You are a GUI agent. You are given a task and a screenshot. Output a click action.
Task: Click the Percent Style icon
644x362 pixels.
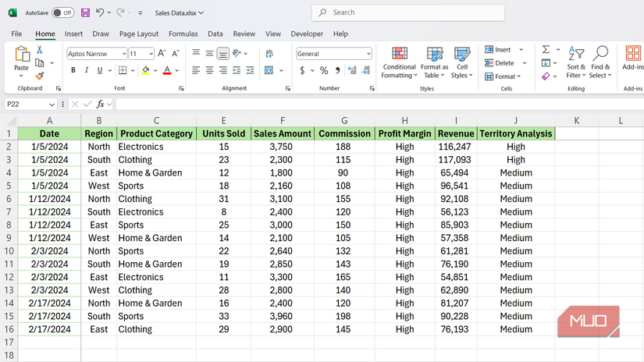(x=324, y=70)
